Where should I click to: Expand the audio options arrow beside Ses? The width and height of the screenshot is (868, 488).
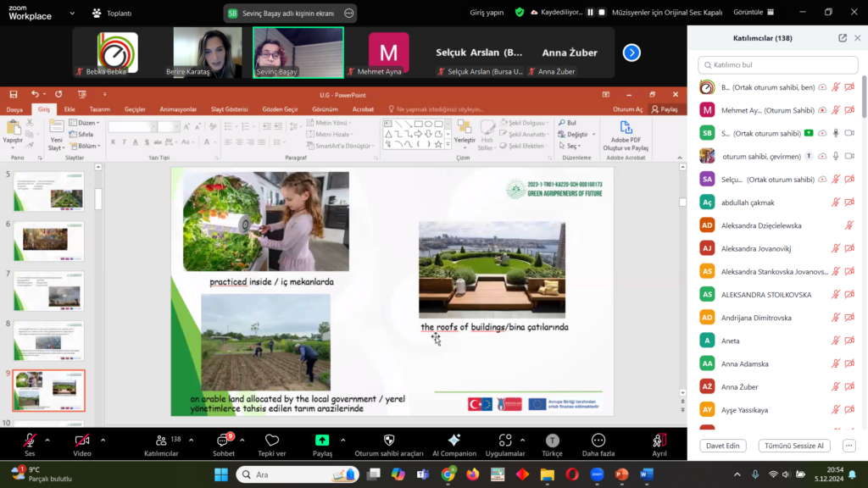point(47,440)
